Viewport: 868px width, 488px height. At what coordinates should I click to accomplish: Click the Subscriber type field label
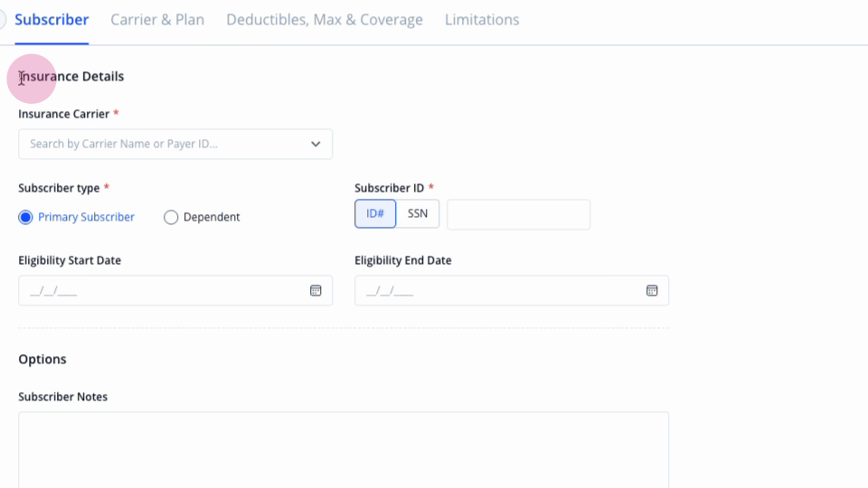[59, 188]
